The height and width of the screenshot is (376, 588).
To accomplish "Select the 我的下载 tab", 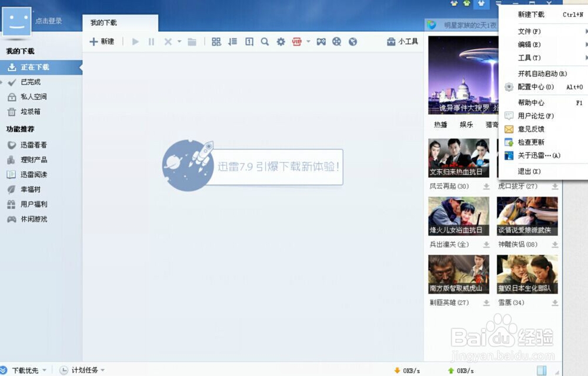I will 120,23.
